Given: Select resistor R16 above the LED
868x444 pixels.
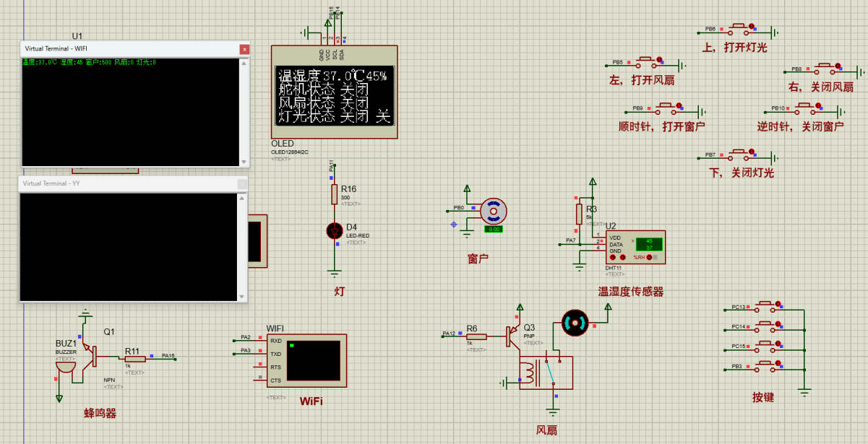Looking at the screenshot, I should [x=333, y=193].
